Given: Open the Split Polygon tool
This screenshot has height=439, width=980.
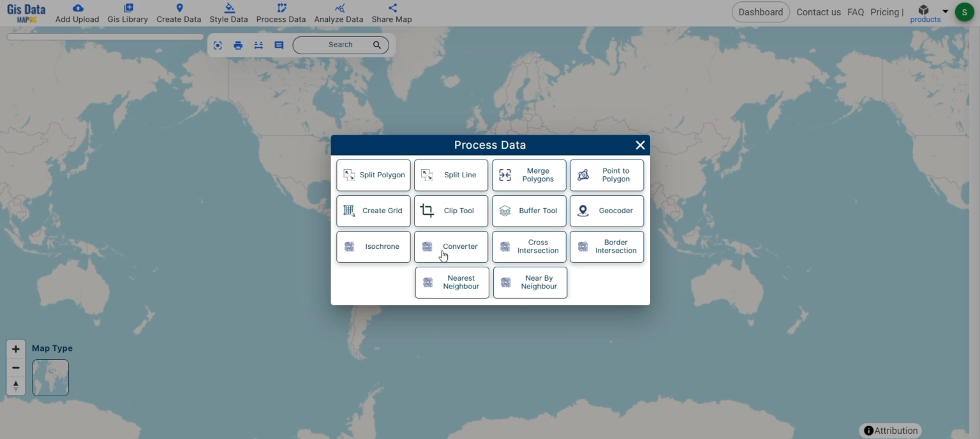Looking at the screenshot, I should click(373, 175).
